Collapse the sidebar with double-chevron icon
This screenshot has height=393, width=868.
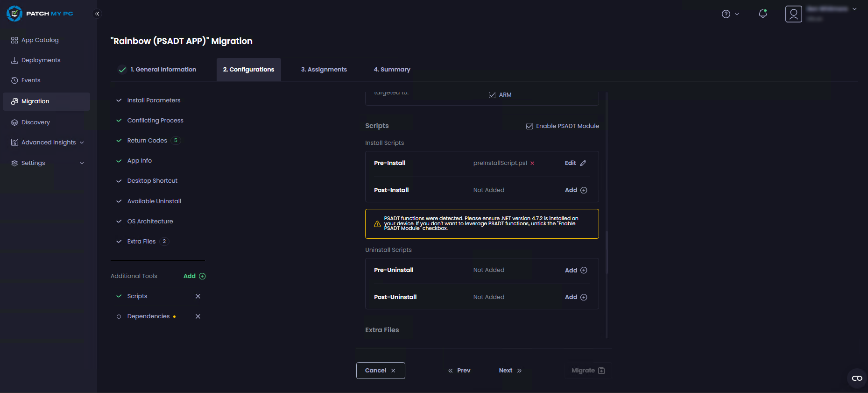tap(97, 14)
